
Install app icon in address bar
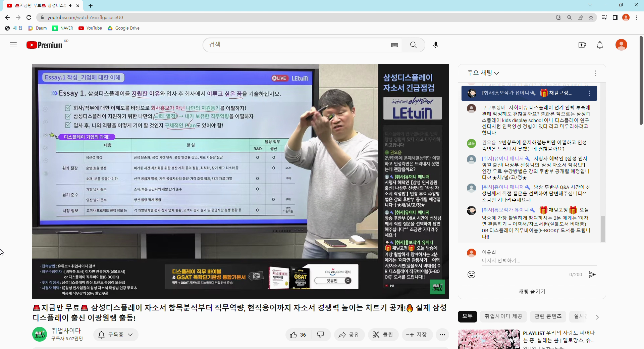click(x=559, y=17)
